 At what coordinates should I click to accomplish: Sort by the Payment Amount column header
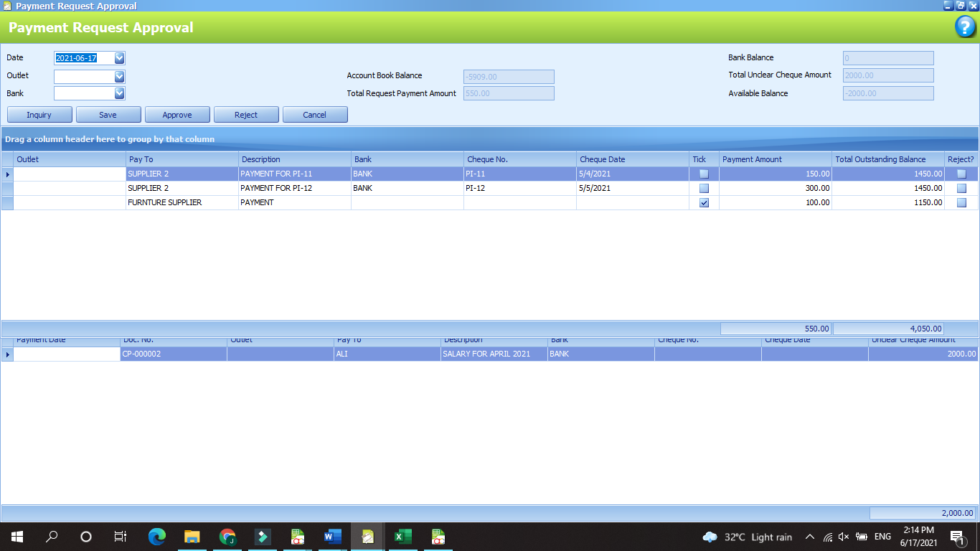775,159
